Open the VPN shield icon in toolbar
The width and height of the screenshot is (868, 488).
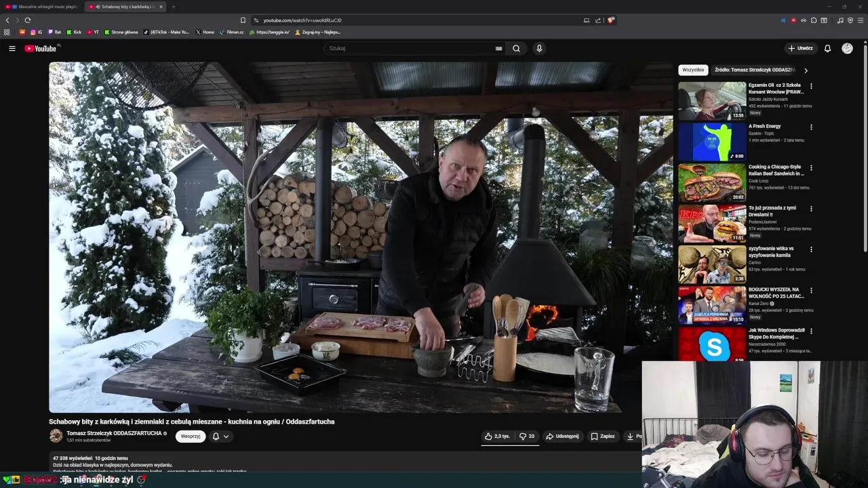pyautogui.click(x=850, y=20)
